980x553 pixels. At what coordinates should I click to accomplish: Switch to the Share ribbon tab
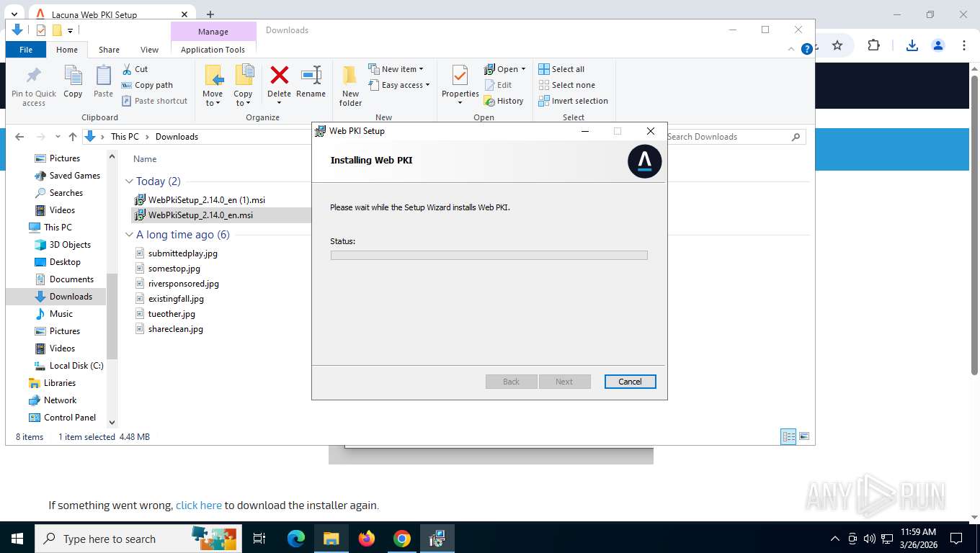tap(109, 50)
